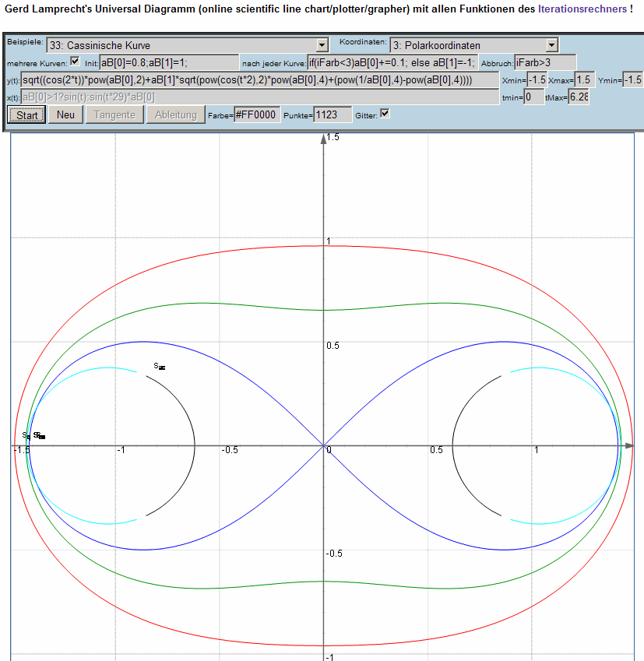Click the 'mehrere Kurven:' label

coord(37,64)
